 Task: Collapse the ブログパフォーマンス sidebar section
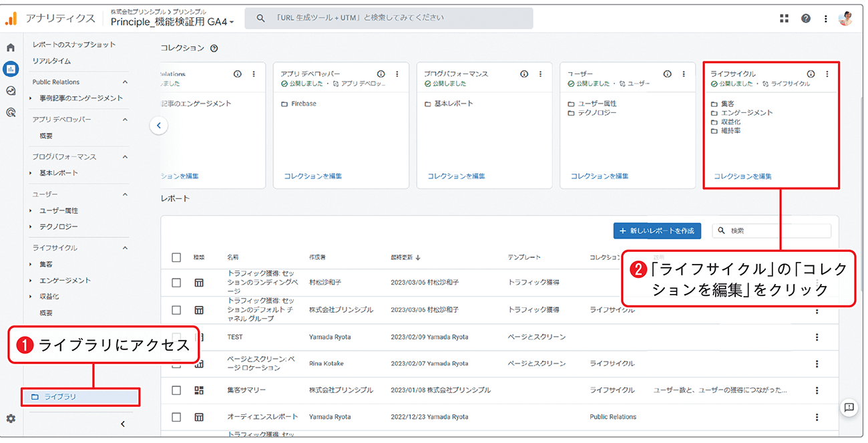124,157
